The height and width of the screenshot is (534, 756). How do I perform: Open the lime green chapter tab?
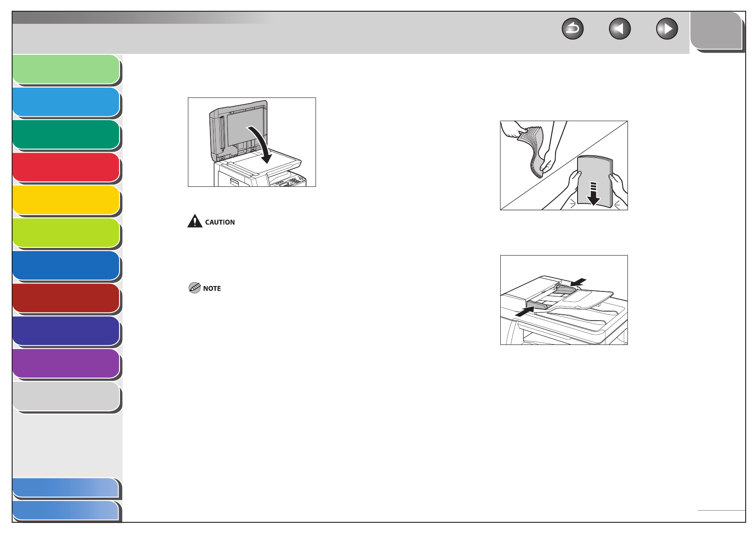67,234
